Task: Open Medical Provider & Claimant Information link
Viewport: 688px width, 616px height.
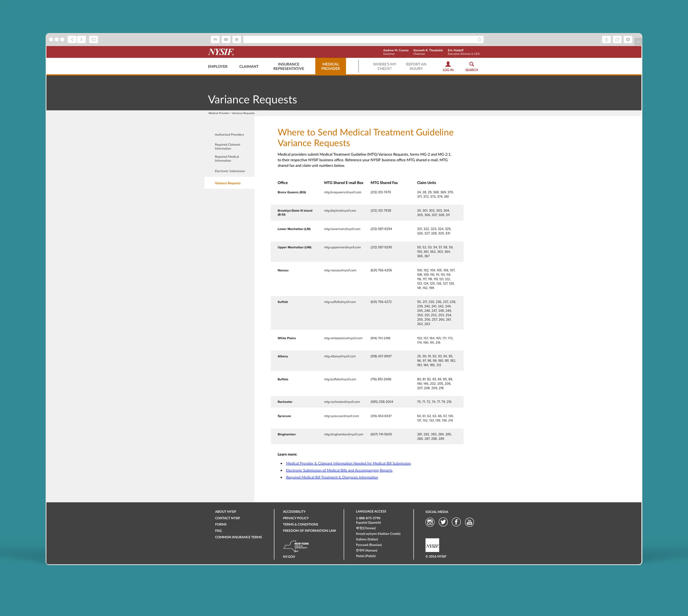Action: click(x=348, y=463)
